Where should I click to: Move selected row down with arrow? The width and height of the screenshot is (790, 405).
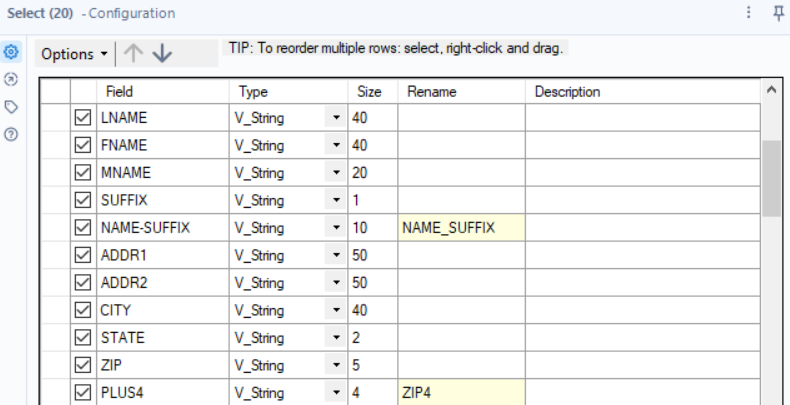pyautogui.click(x=162, y=54)
